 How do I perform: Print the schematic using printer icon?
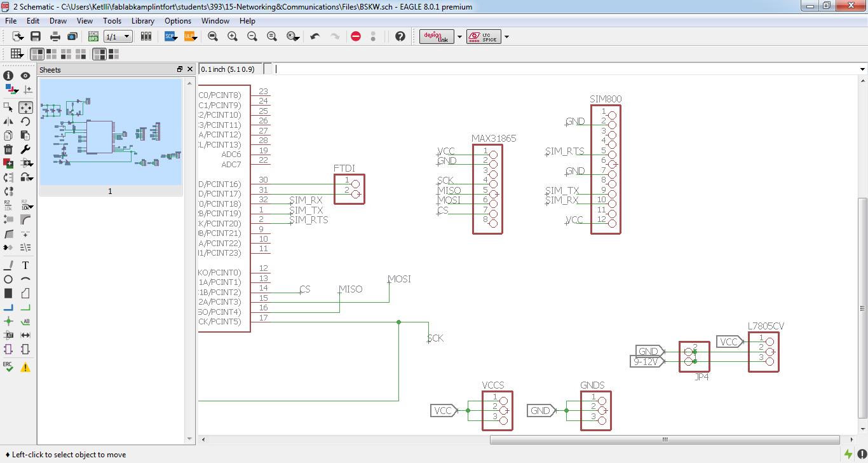tap(55, 36)
